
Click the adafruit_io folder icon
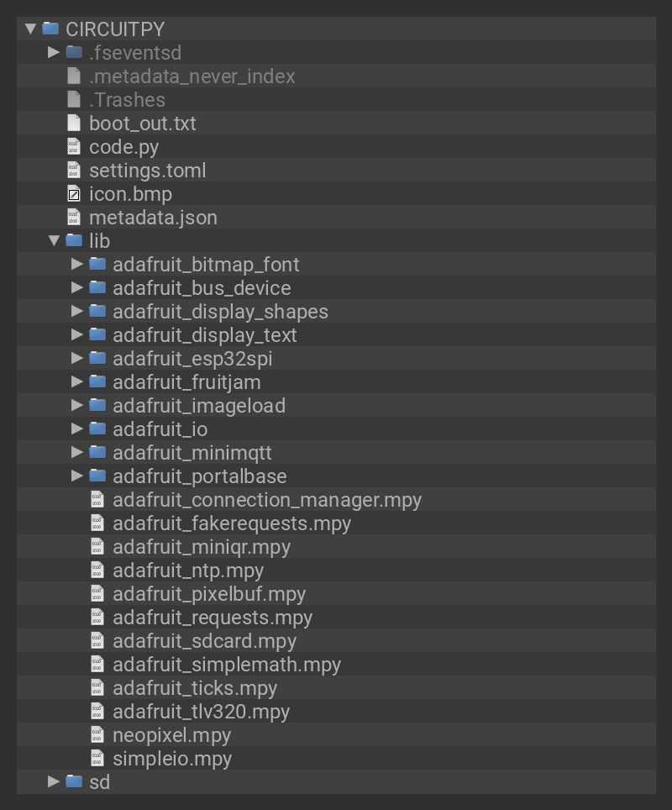[x=98, y=429]
